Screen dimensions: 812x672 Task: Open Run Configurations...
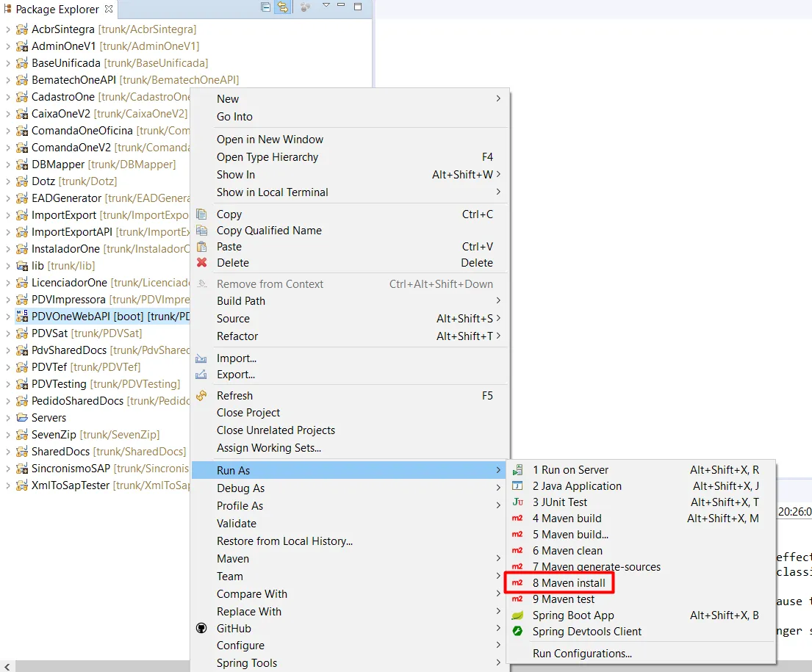pos(641,654)
